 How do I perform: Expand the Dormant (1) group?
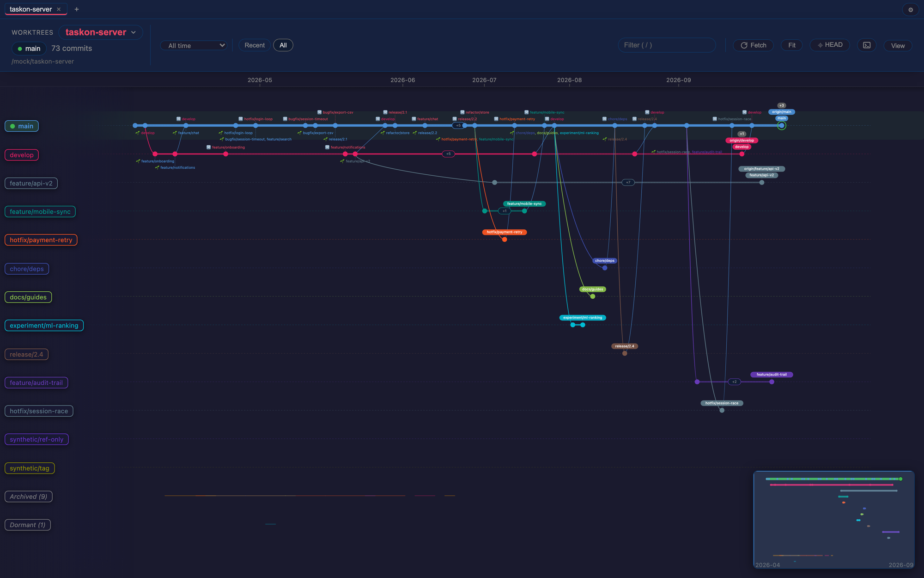(x=28, y=525)
